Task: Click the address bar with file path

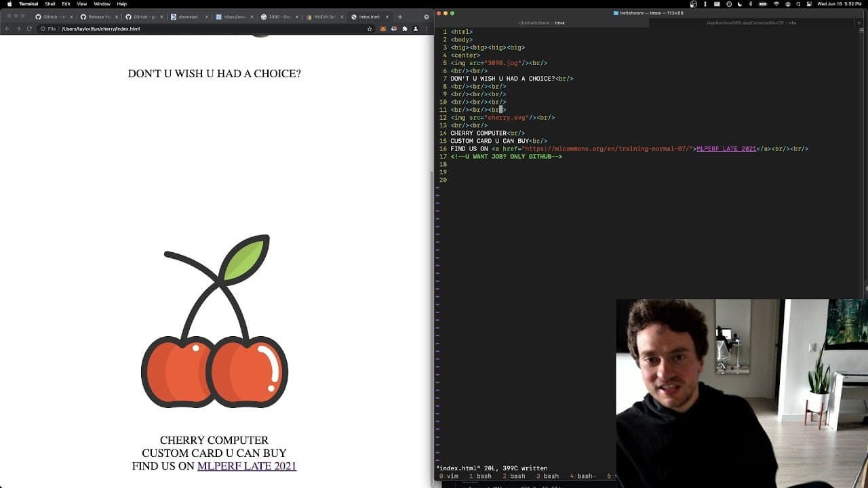Action: point(207,29)
